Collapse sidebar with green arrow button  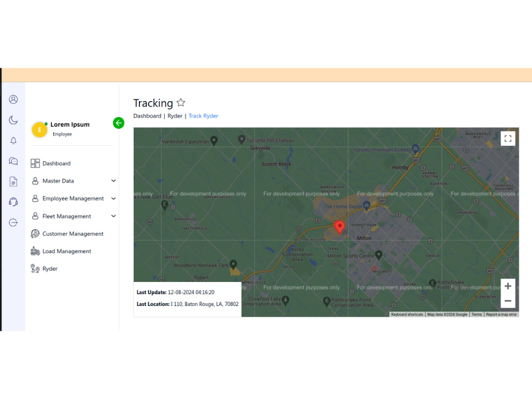click(x=119, y=123)
